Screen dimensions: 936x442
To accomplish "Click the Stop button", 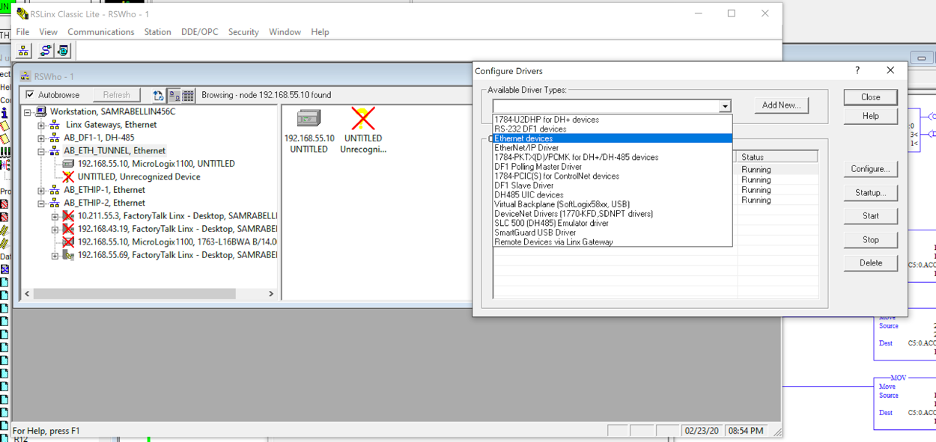I will coord(871,240).
